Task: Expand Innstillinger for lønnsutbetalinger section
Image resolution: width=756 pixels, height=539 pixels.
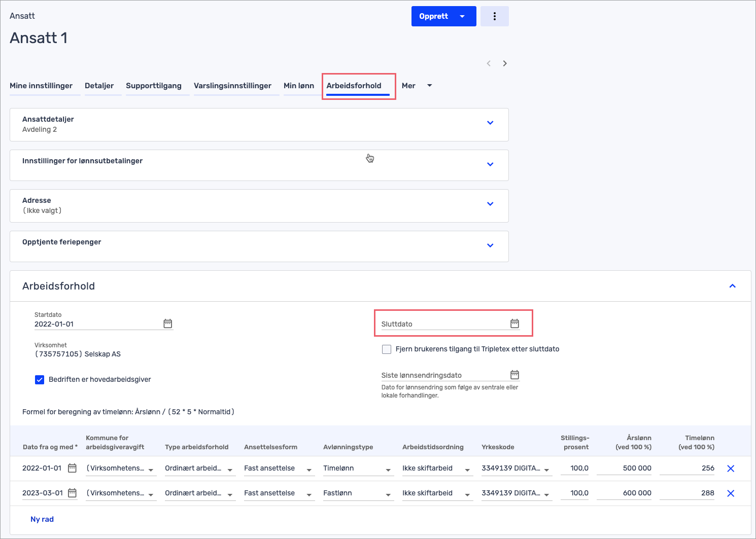Action: (490, 164)
